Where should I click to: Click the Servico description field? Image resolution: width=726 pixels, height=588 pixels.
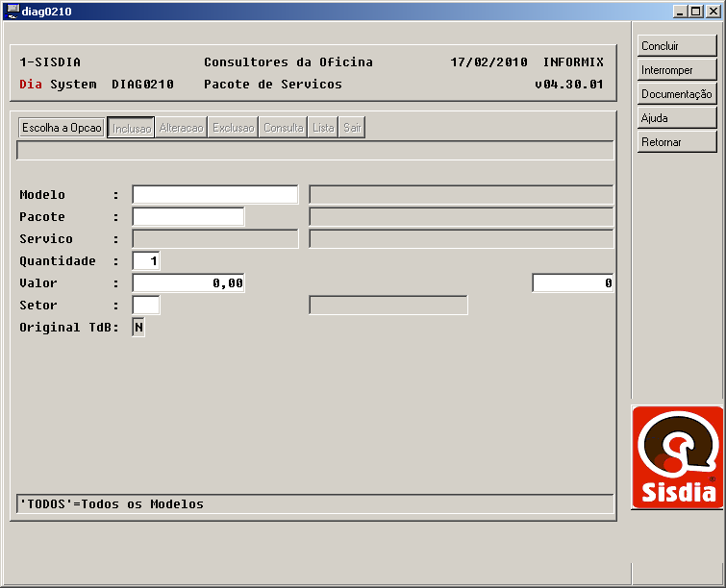[x=462, y=239]
